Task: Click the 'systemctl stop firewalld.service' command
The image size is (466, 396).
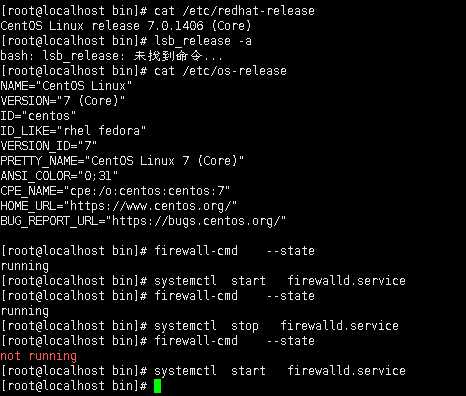Action: coord(276,326)
